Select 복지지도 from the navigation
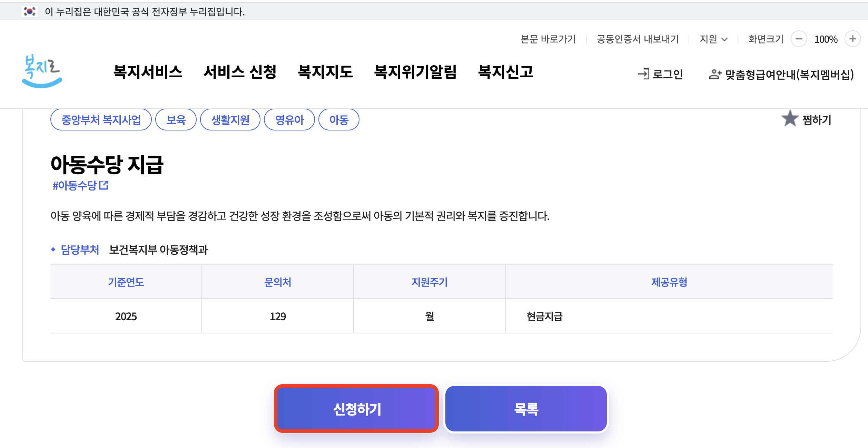Image resolution: width=868 pixels, height=448 pixels. pos(325,73)
